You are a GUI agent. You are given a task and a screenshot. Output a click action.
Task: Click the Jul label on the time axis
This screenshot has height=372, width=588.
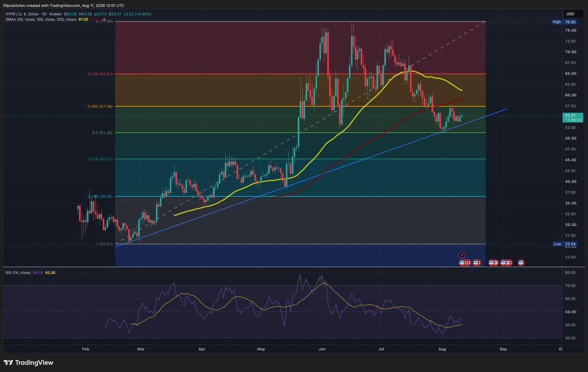[381, 349]
